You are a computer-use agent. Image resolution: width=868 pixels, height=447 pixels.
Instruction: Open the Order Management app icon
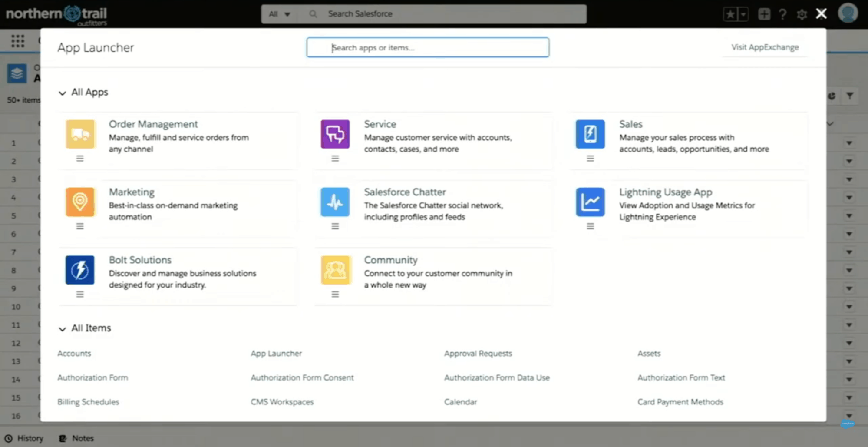coord(80,134)
